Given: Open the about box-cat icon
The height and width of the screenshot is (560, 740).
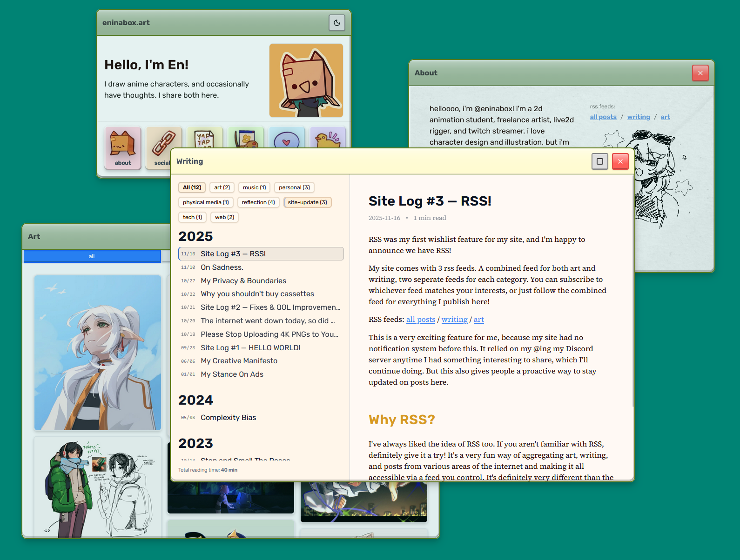Looking at the screenshot, I should tap(123, 148).
